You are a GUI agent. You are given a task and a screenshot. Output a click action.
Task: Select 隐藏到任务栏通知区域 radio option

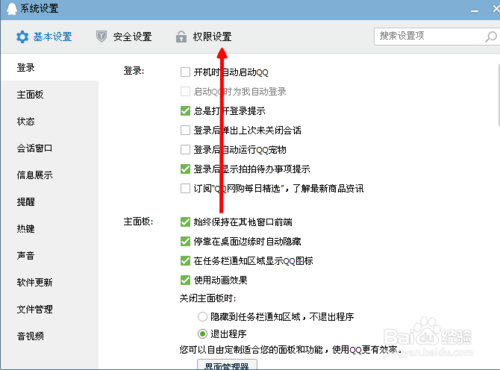click(x=202, y=316)
